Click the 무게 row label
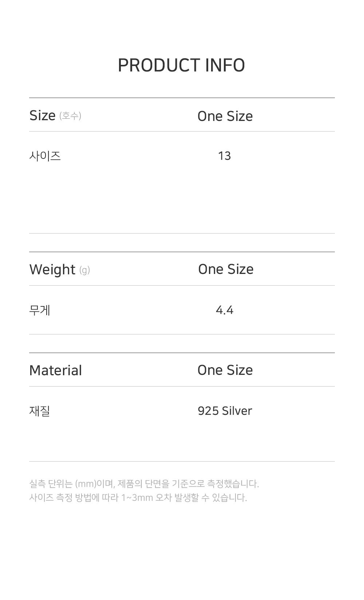 40,310
